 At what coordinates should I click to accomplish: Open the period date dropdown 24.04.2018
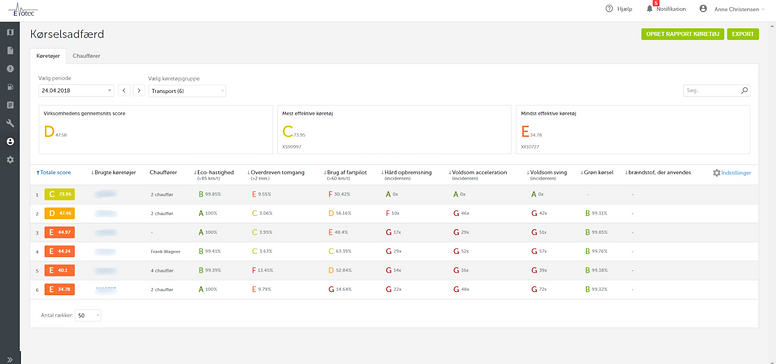tap(76, 91)
